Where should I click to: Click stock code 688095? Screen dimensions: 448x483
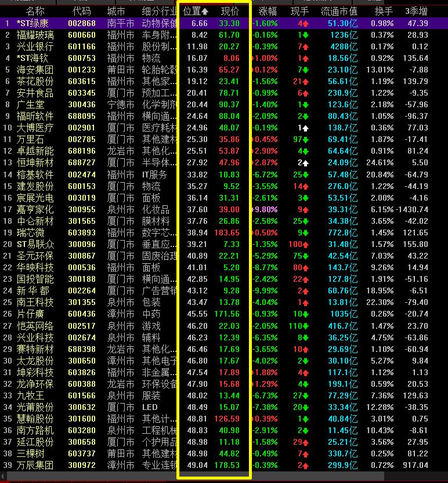tap(82, 117)
